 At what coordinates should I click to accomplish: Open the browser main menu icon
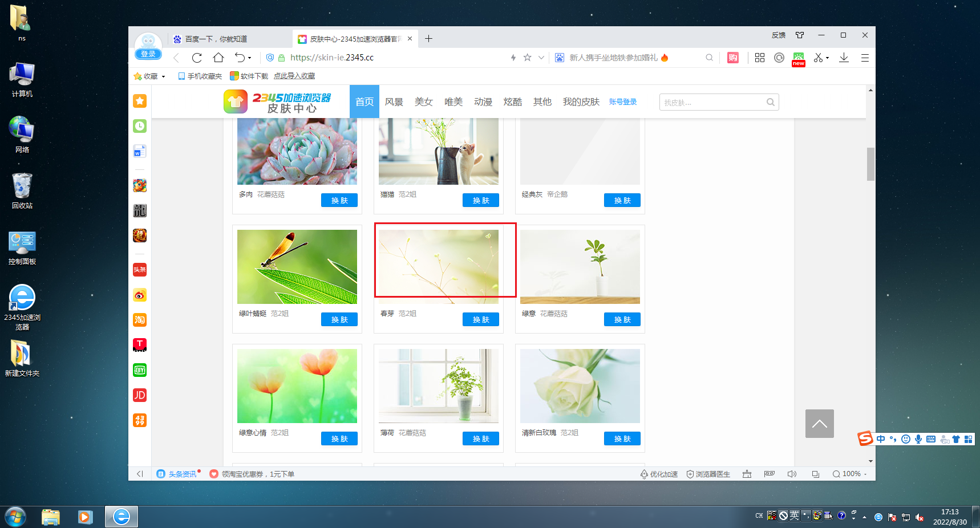(x=865, y=58)
